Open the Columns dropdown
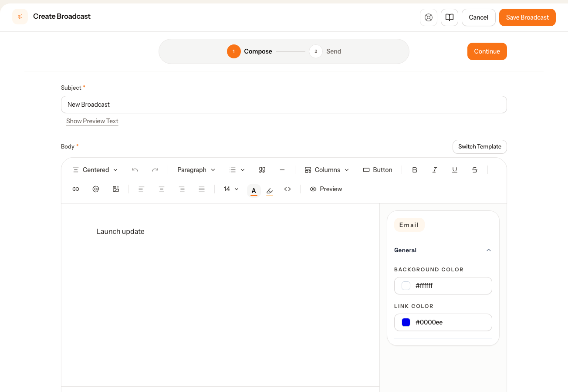Screen dimensions: 568x392 pos(327,170)
